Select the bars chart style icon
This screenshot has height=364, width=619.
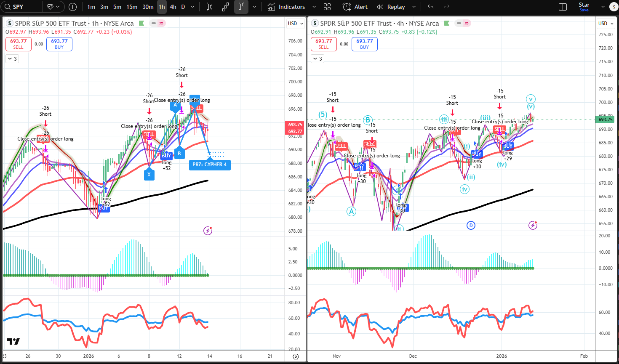210,7
